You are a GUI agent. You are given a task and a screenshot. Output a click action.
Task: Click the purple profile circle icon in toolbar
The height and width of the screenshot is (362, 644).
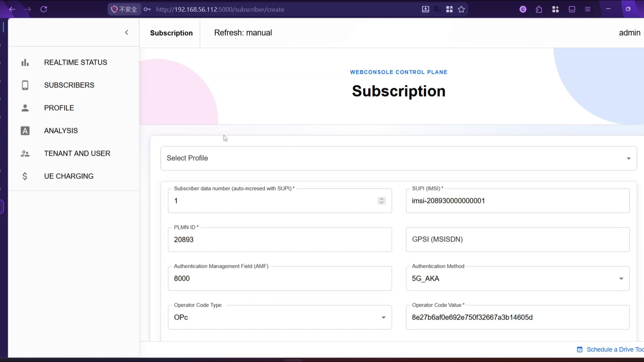(523, 9)
